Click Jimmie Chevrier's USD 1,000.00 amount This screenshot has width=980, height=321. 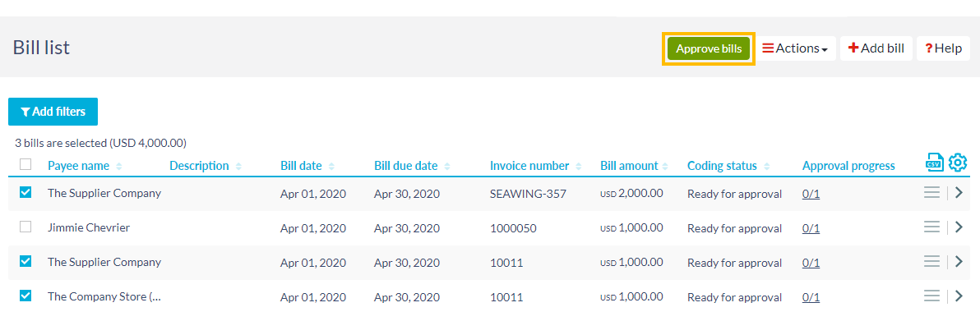click(x=631, y=228)
